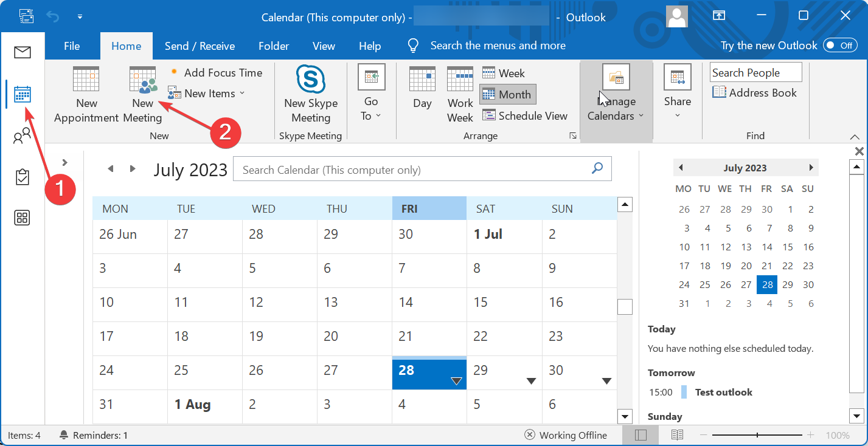The width and height of the screenshot is (868, 446).
Task: Open the Address Book
Action: 755,92
